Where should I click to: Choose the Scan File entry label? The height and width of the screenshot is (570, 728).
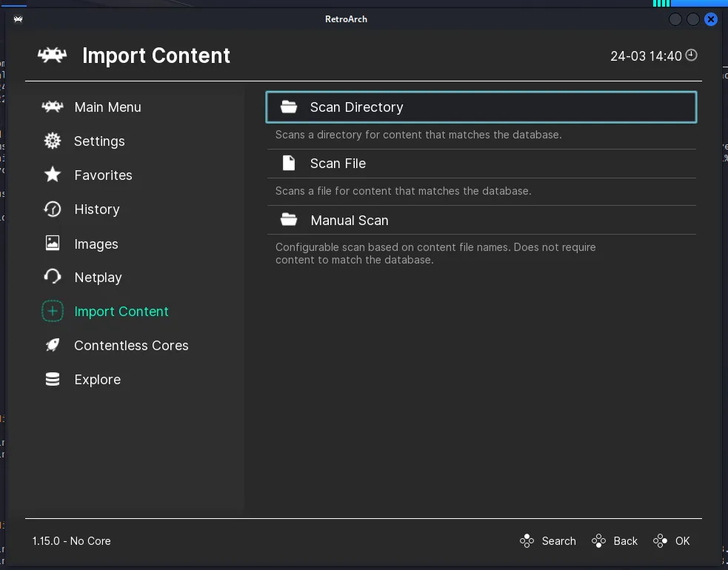coord(338,164)
